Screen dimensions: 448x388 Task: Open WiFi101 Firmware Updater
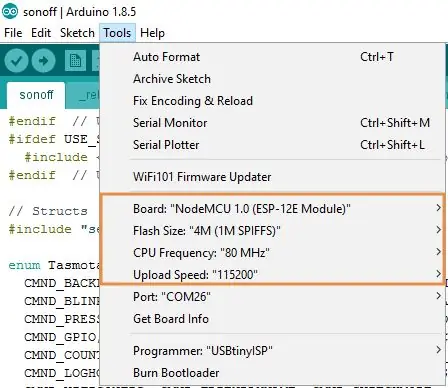[273, 177]
